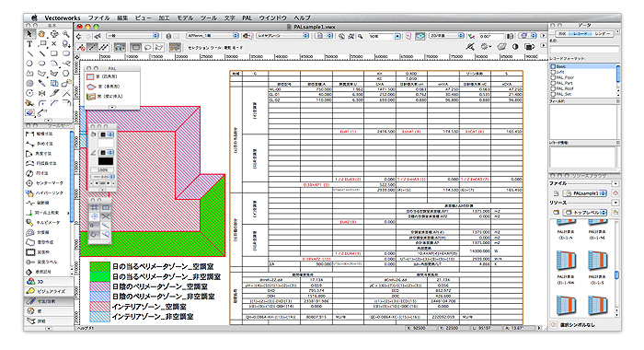The height and width of the screenshot is (350, 644).
Task: Select the arrow selection tool
Action: coord(29,34)
